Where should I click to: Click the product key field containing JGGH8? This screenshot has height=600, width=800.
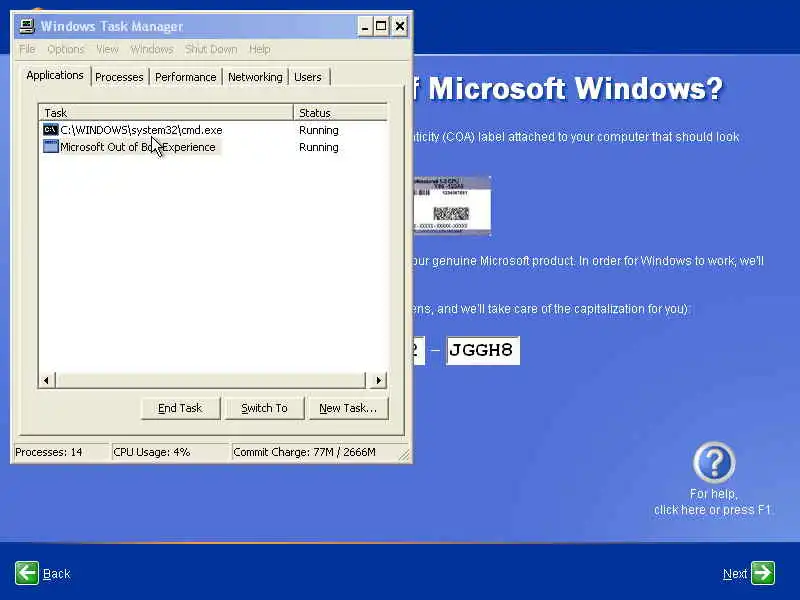click(483, 351)
